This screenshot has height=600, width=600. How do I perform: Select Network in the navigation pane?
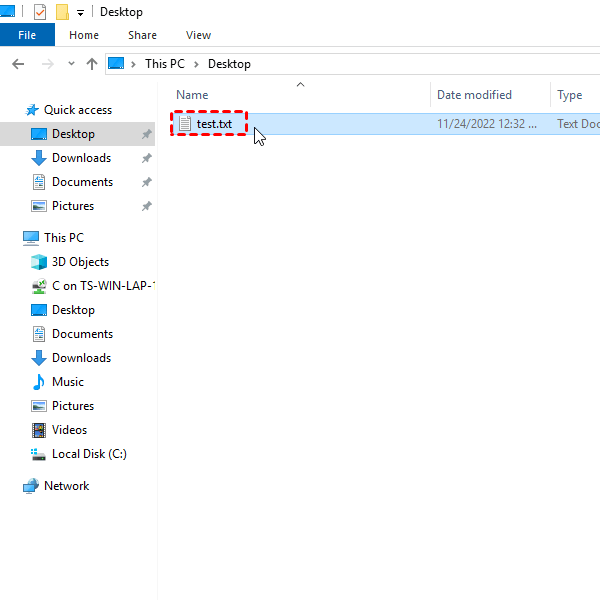coord(66,486)
